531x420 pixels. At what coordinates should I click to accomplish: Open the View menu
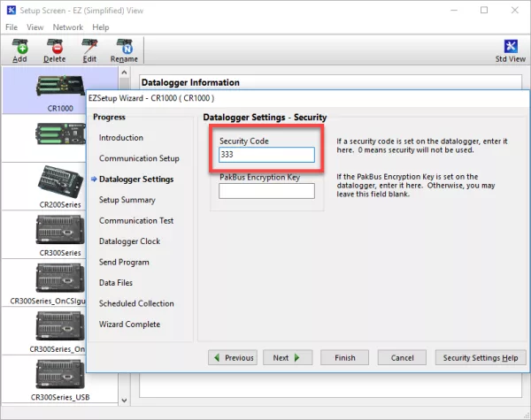35,27
